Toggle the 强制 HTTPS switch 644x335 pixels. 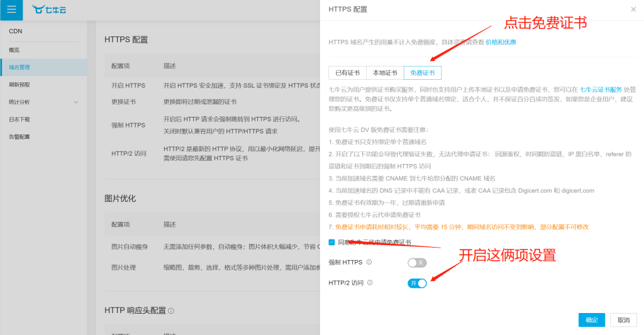tap(417, 263)
